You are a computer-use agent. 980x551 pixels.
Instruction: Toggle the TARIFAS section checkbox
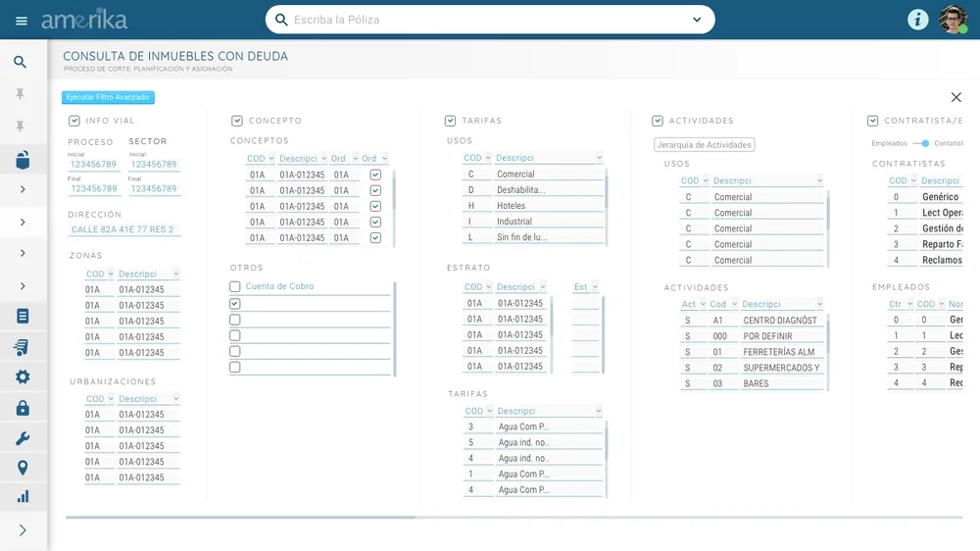450,121
